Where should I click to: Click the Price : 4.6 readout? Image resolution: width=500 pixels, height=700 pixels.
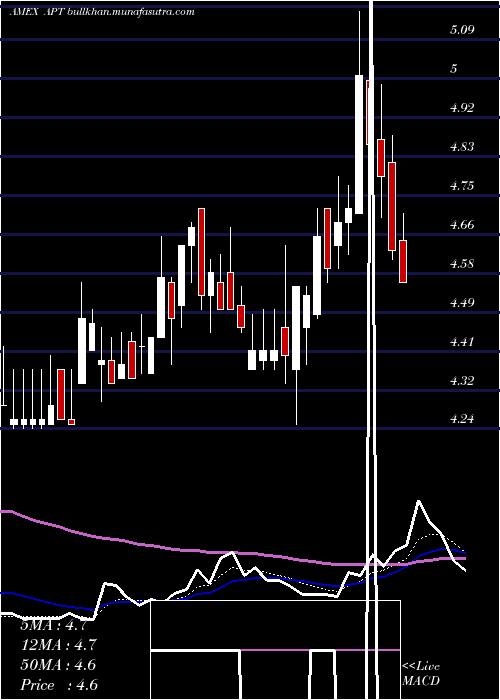[x=58, y=685]
